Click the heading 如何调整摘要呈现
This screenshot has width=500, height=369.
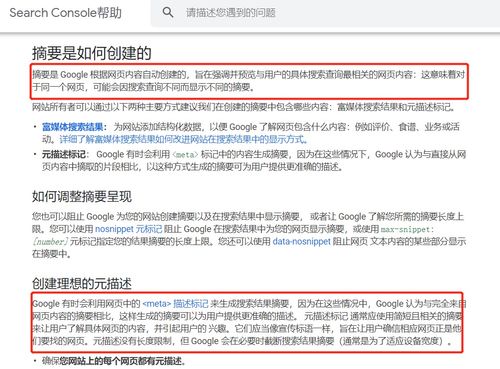(x=82, y=196)
